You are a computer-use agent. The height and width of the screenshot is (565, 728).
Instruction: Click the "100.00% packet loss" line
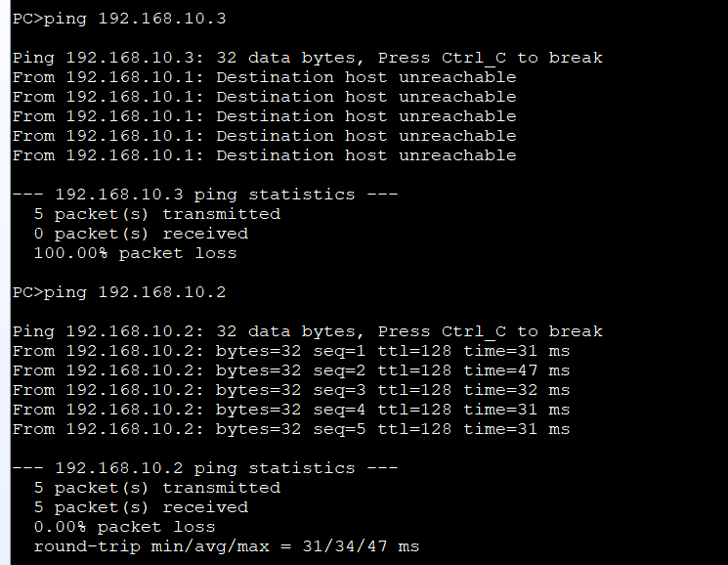click(x=135, y=253)
